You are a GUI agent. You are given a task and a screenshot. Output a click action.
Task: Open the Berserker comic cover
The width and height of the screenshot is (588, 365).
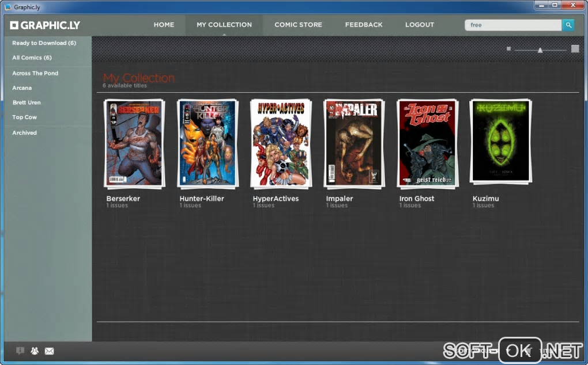coord(134,144)
